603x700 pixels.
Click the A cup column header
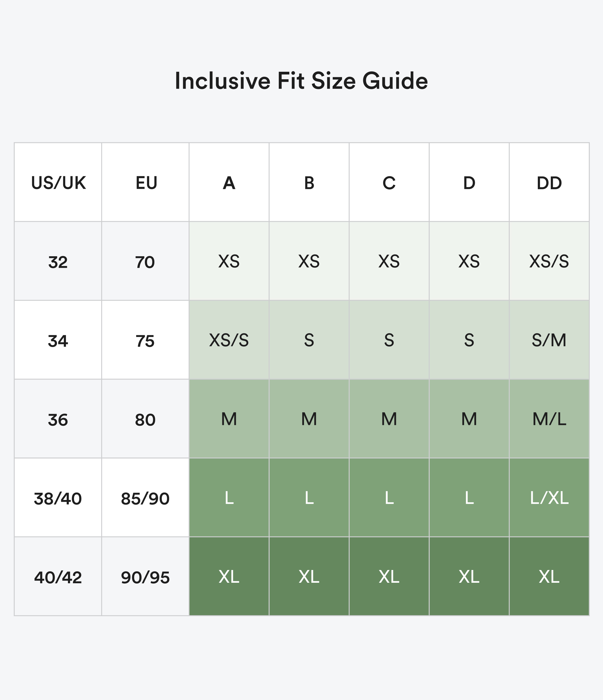229,182
